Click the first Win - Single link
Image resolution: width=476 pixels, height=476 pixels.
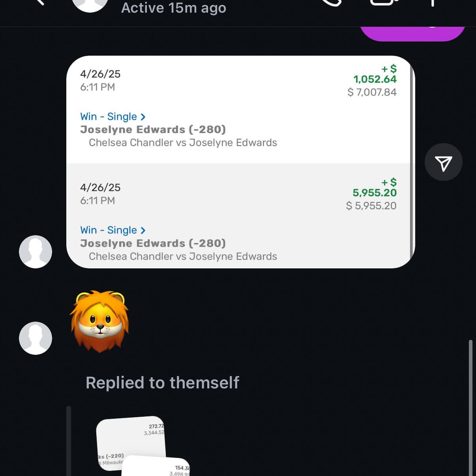coord(109,117)
